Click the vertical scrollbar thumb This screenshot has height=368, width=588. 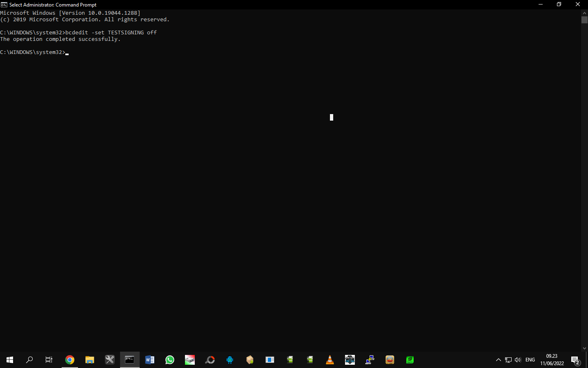[x=584, y=20]
